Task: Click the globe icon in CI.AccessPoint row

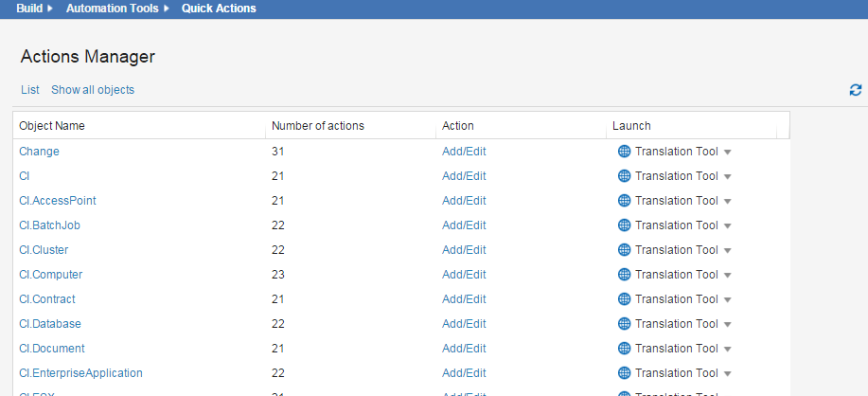Action: coord(624,201)
